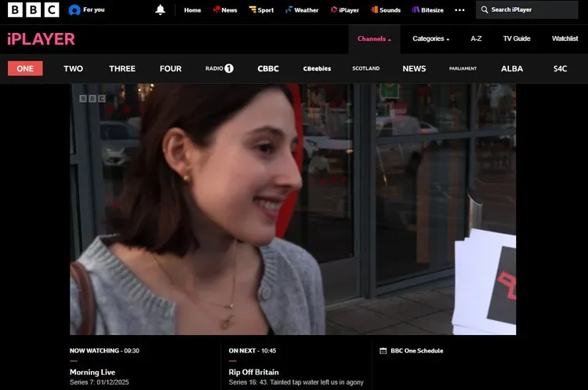The width and height of the screenshot is (588, 390).
Task: Select the S4C channel
Action: [x=561, y=69]
